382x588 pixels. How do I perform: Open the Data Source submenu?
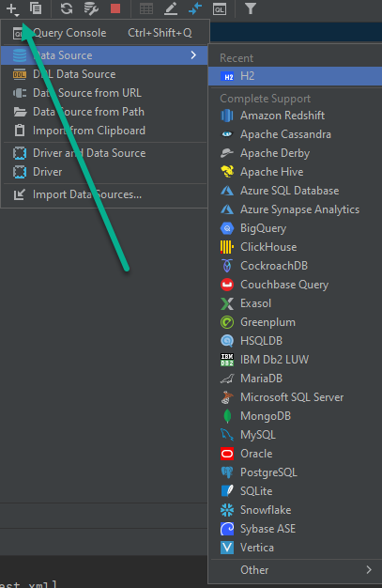click(x=104, y=55)
